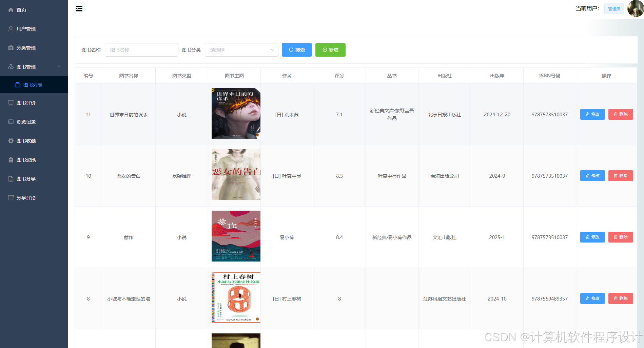Click 删除 for 世界末日前的谋杀
This screenshot has width=644, height=348.
(x=621, y=114)
